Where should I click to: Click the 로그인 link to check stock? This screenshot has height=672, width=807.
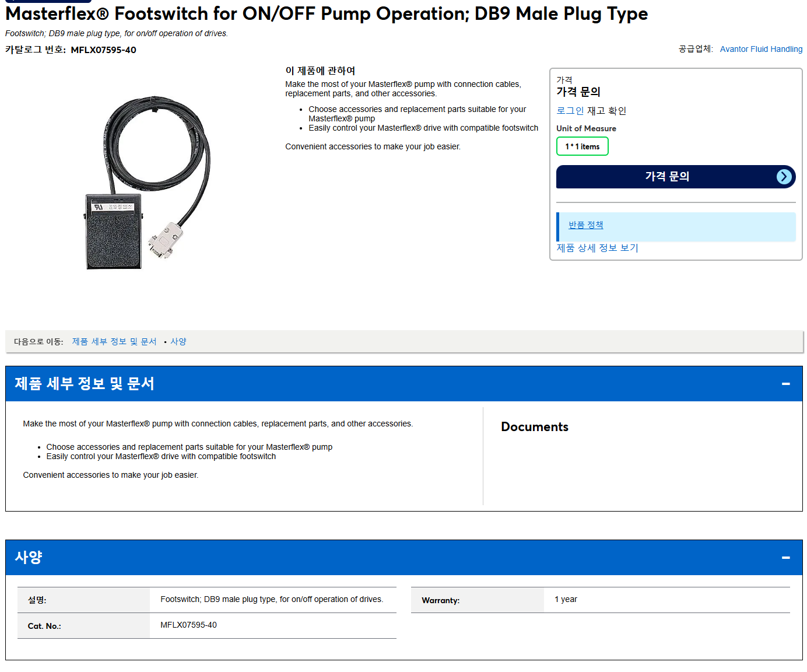[570, 110]
